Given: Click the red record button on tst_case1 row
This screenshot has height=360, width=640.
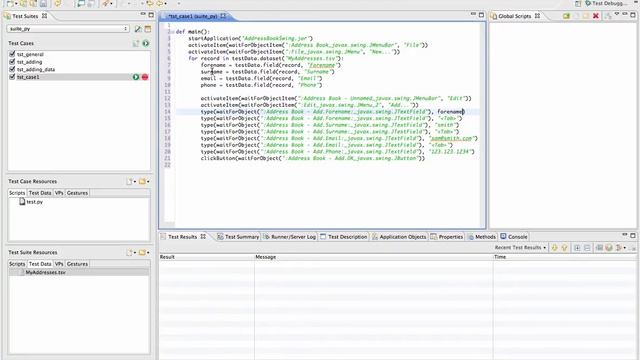Looking at the screenshot, I should tap(145, 77).
